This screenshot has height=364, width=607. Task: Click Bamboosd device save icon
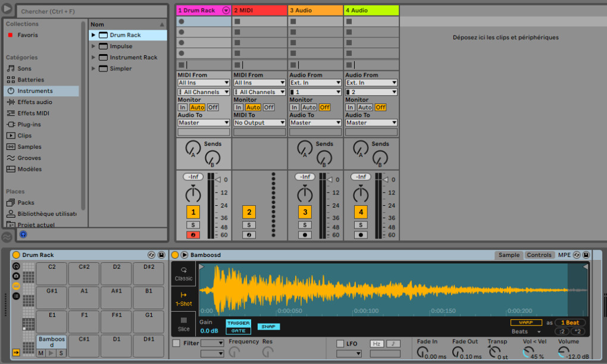click(x=586, y=255)
